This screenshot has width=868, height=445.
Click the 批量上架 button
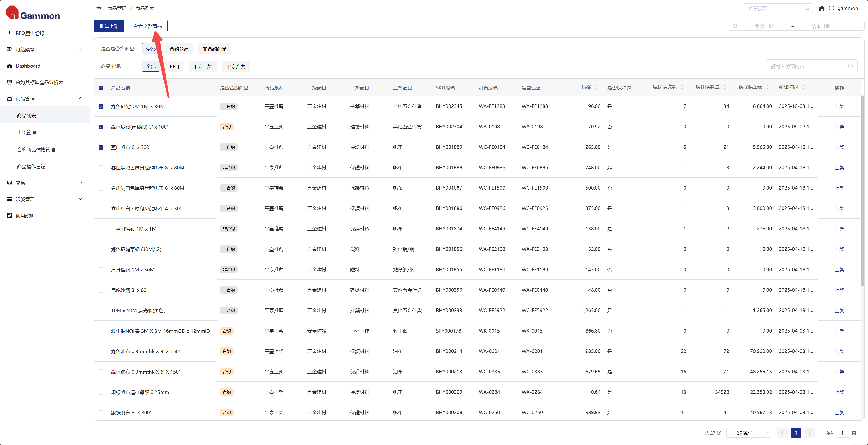(x=109, y=26)
